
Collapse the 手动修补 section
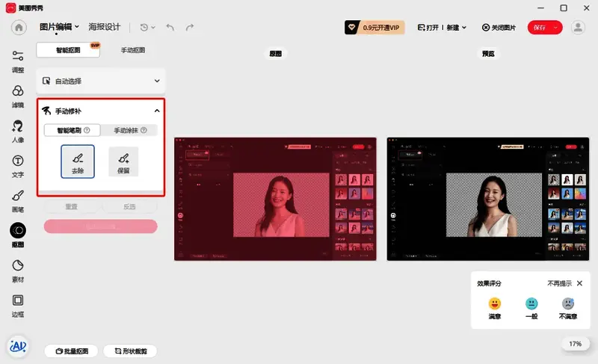click(157, 111)
